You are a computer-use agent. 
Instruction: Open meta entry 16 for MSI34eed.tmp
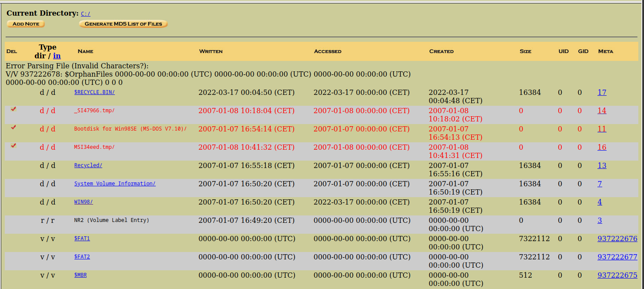602,147
